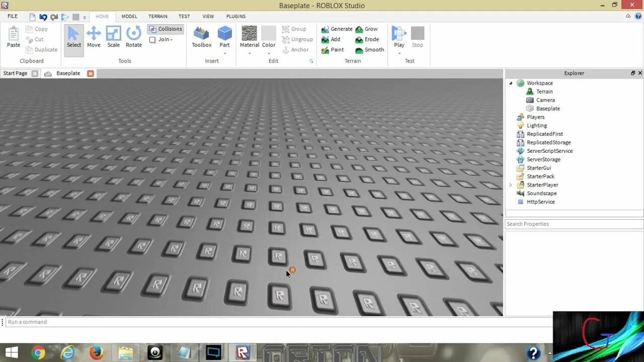Click the Anchor tool
The height and width of the screenshot is (362, 644).
coord(295,50)
